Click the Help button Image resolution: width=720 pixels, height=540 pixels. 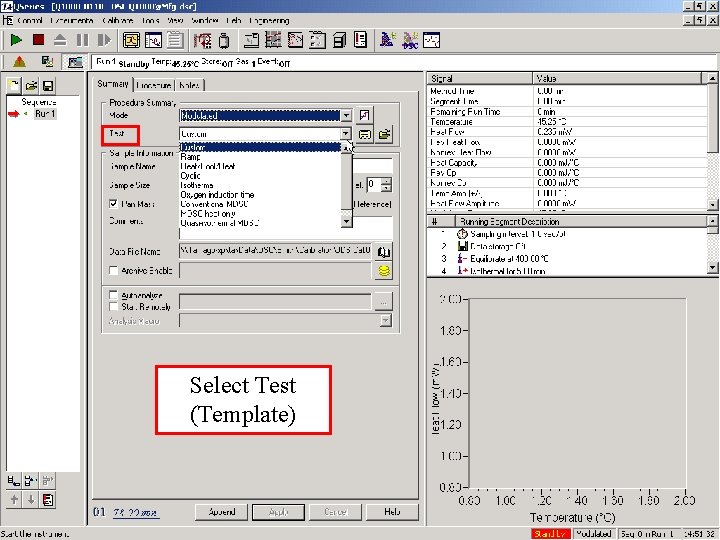coord(392,512)
